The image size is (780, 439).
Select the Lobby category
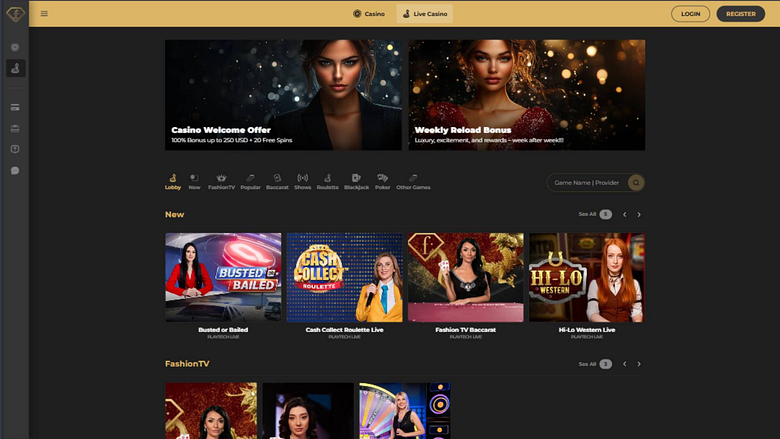[173, 182]
